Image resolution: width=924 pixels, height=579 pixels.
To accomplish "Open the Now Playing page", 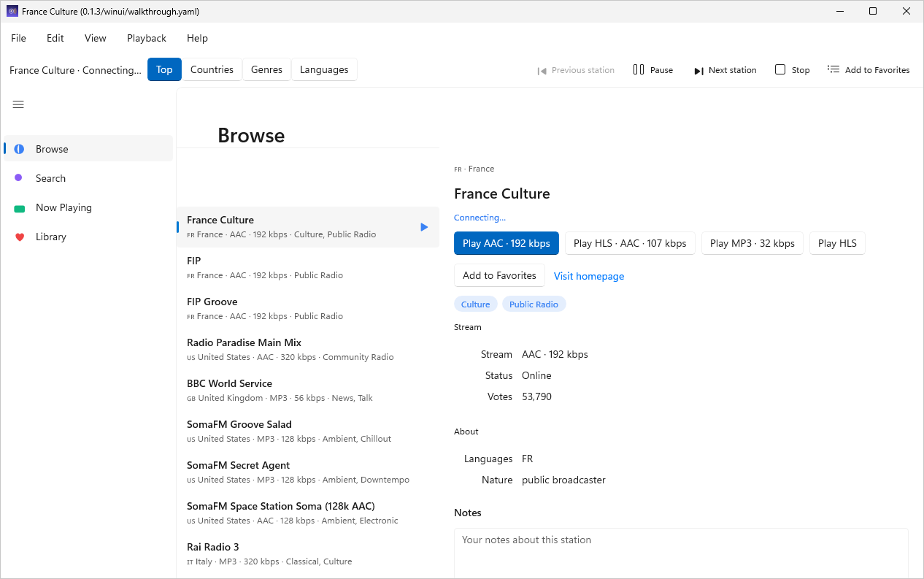I will [x=88, y=207].
